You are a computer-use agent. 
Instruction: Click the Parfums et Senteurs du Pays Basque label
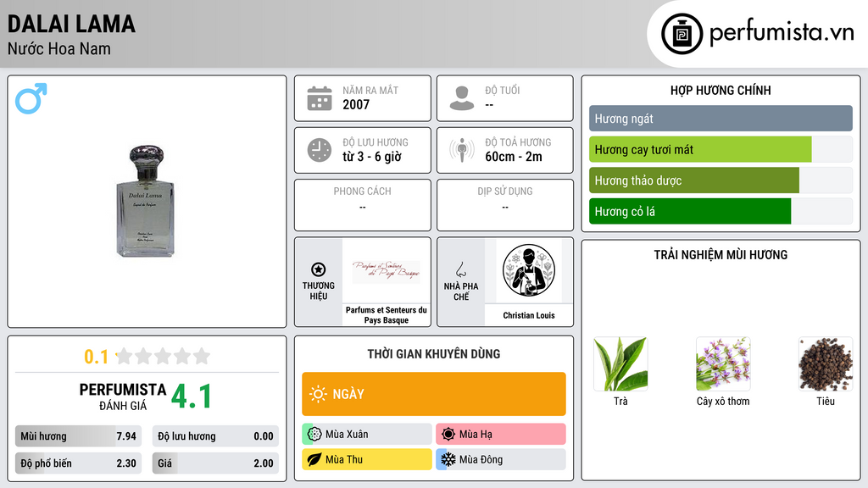tap(387, 315)
